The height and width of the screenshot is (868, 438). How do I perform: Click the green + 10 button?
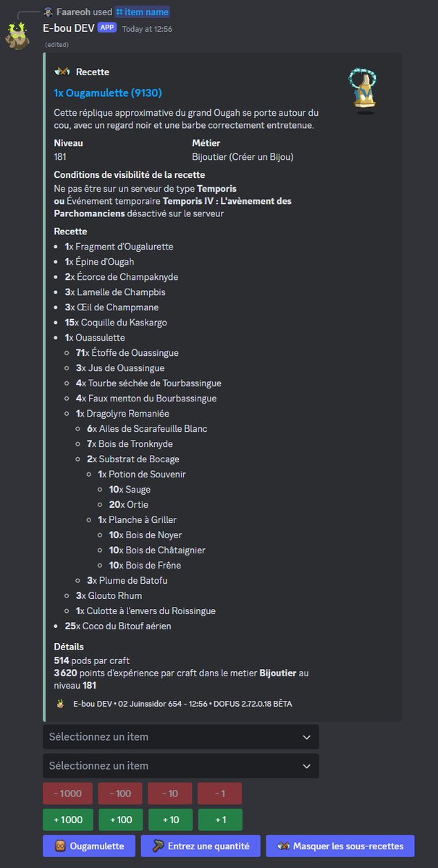point(170,820)
